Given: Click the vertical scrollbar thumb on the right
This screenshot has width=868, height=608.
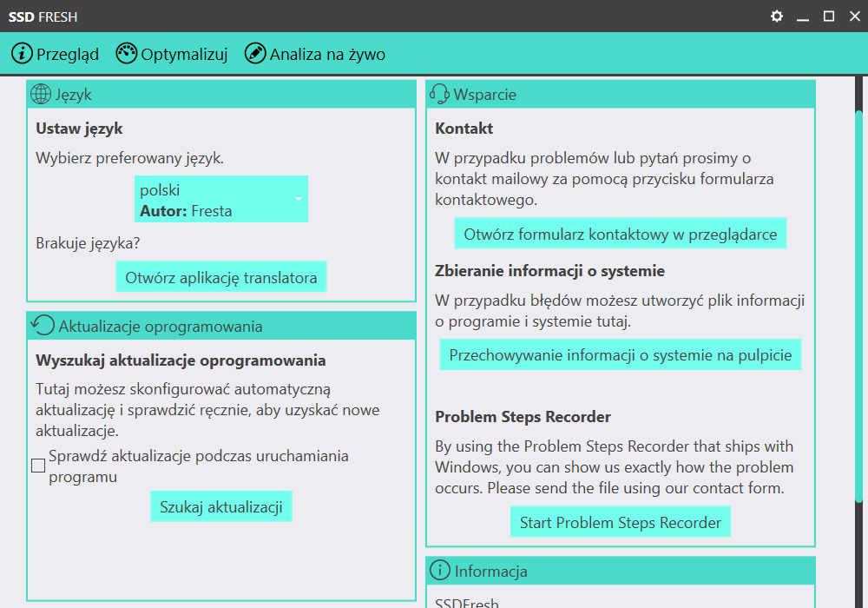Looking at the screenshot, I should [x=859, y=307].
